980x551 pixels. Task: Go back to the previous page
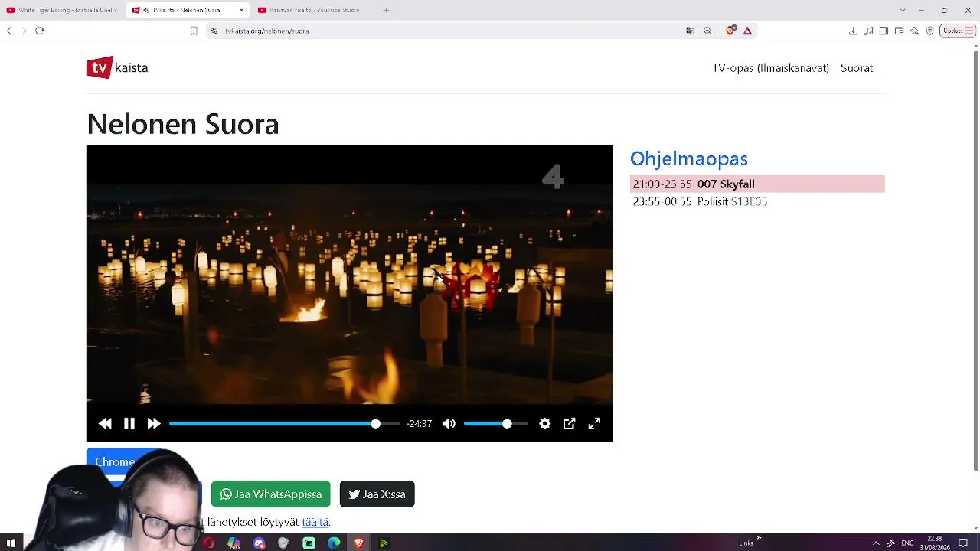(x=9, y=31)
